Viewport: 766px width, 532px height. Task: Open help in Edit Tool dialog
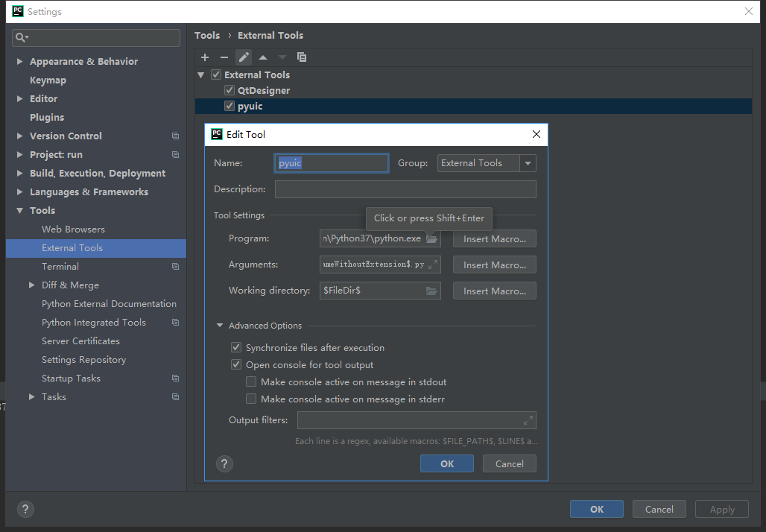224,463
